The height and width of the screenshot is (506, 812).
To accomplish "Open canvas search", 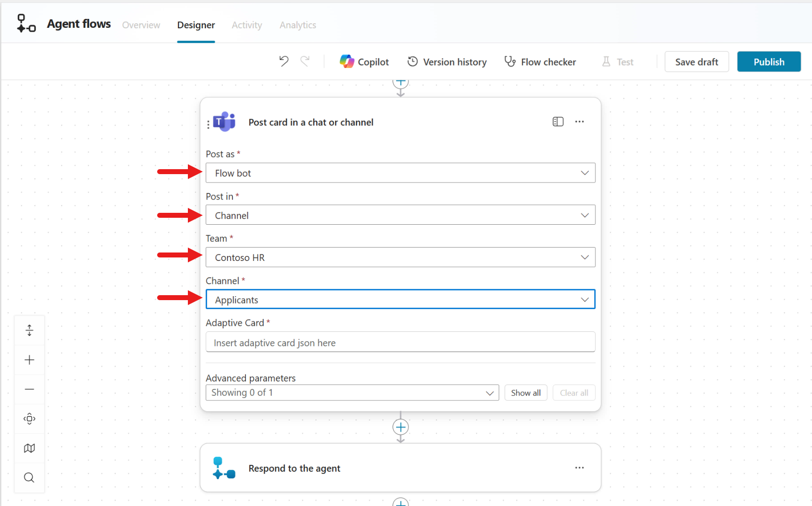I will [29, 477].
